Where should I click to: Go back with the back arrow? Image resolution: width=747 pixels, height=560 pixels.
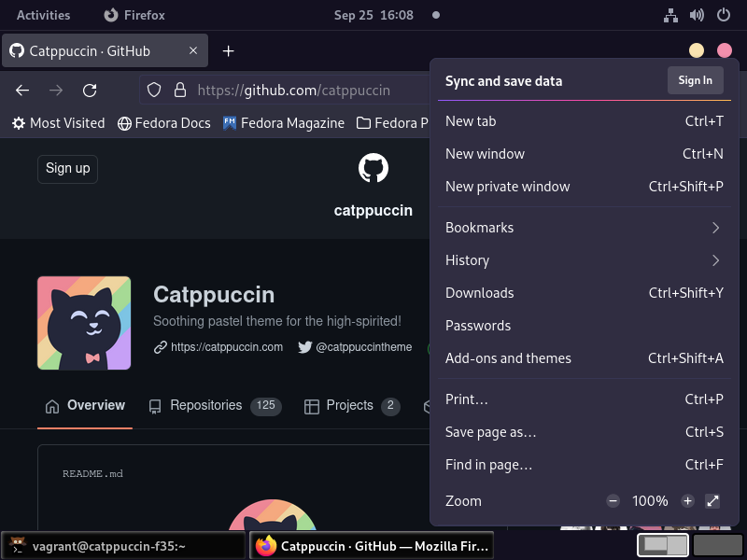pos(22,90)
